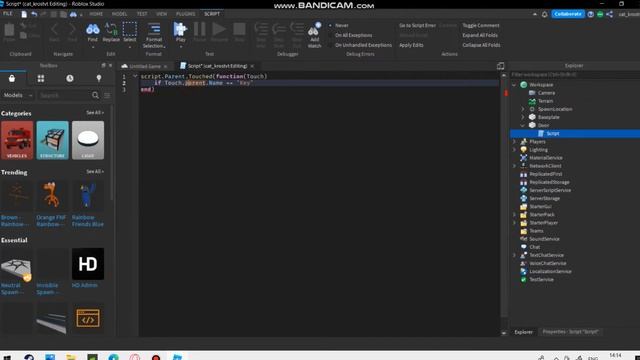Click the Collaborate button
The image size is (640, 360).
(x=568, y=14)
